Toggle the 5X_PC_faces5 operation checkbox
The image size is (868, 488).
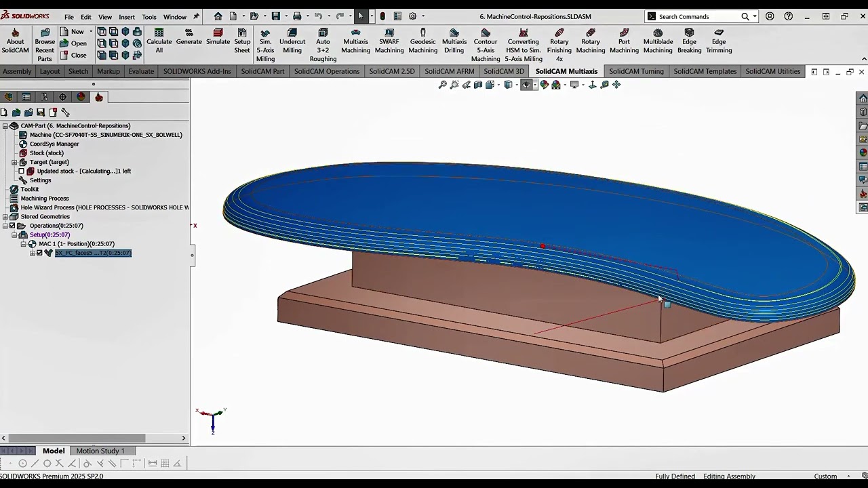click(x=39, y=253)
